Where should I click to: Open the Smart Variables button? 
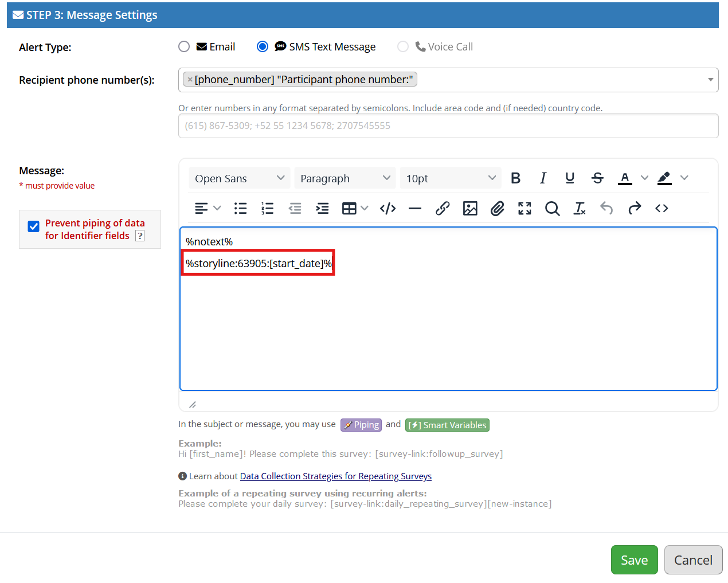pos(447,425)
